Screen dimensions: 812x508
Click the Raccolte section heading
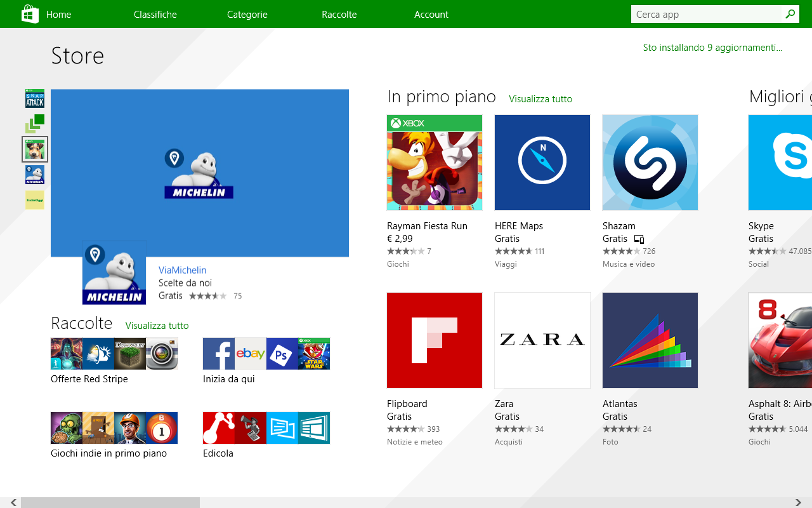tap(82, 323)
